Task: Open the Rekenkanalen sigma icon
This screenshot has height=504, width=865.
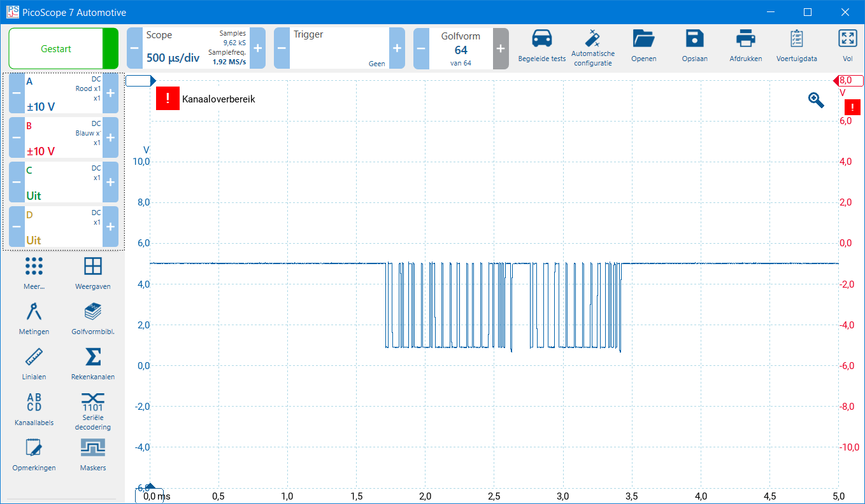Action: coord(93,358)
